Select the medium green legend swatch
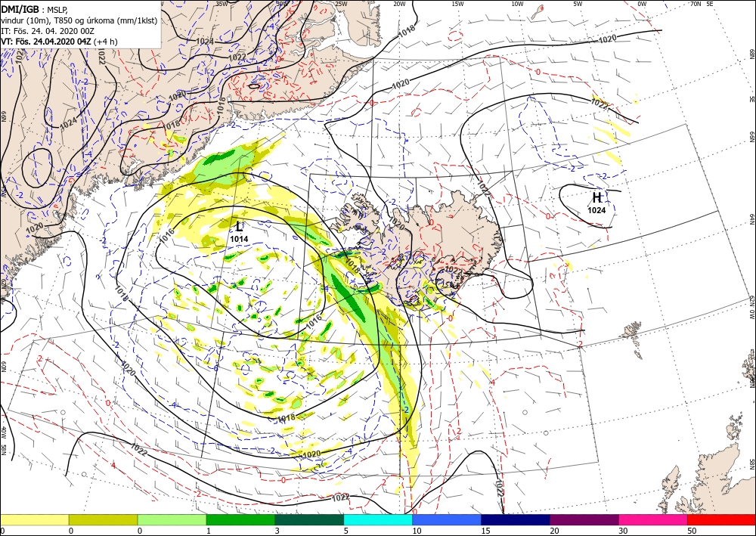Viewport: 756px width, 536px height. tap(240, 519)
